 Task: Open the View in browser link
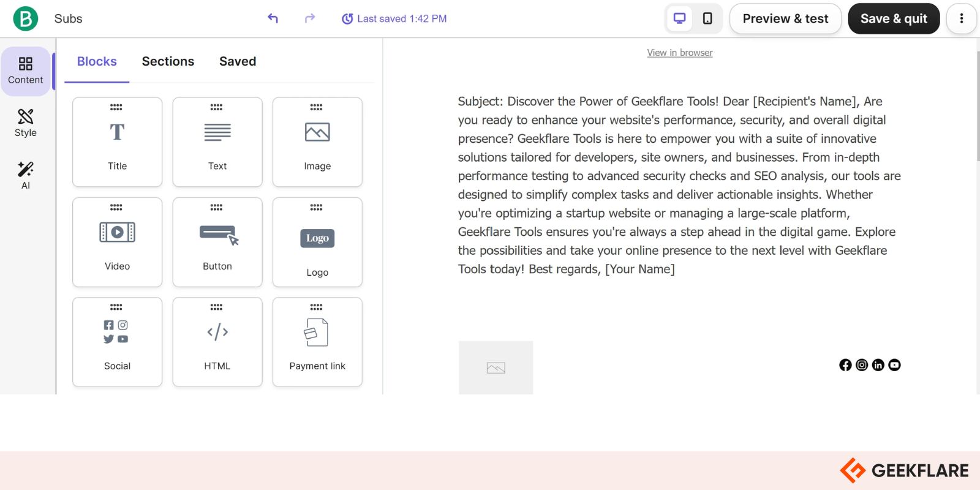point(680,53)
